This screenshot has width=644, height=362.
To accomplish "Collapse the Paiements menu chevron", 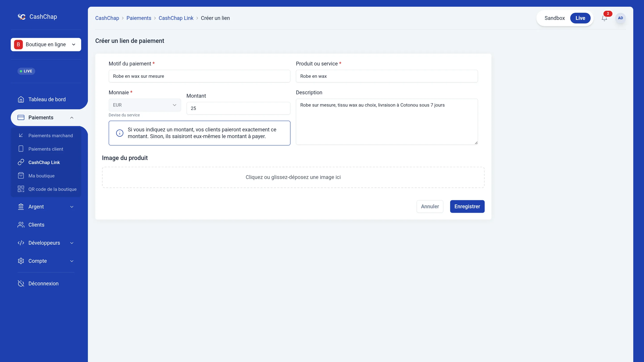I will [72, 118].
